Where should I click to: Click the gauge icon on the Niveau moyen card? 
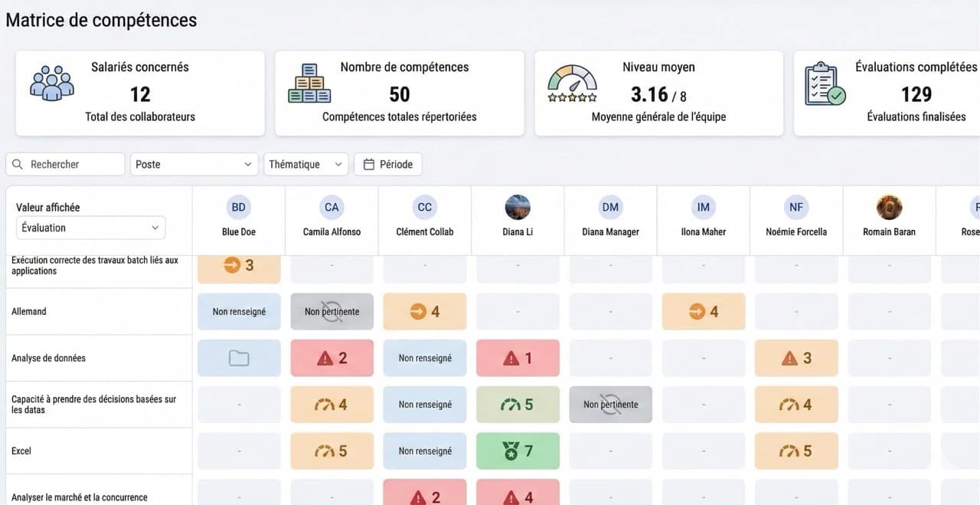pyautogui.click(x=572, y=84)
